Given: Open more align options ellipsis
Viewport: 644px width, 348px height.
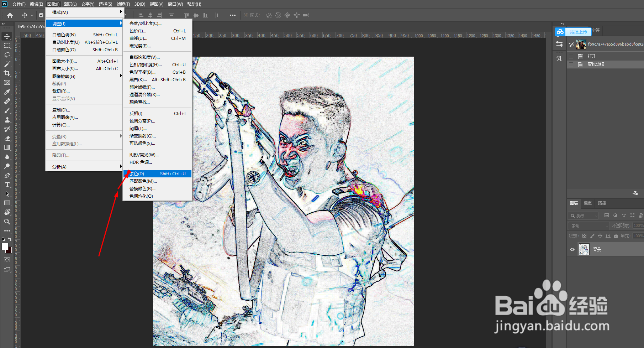Looking at the screenshot, I should 233,15.
